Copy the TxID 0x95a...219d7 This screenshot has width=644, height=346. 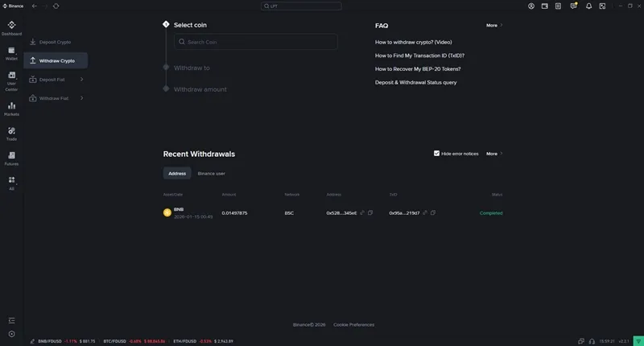433,213
